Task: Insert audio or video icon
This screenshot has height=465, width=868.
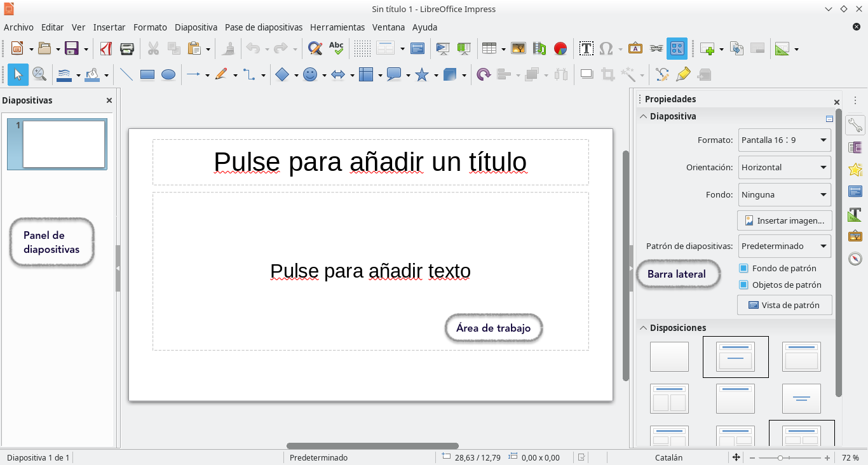Action: (539, 48)
